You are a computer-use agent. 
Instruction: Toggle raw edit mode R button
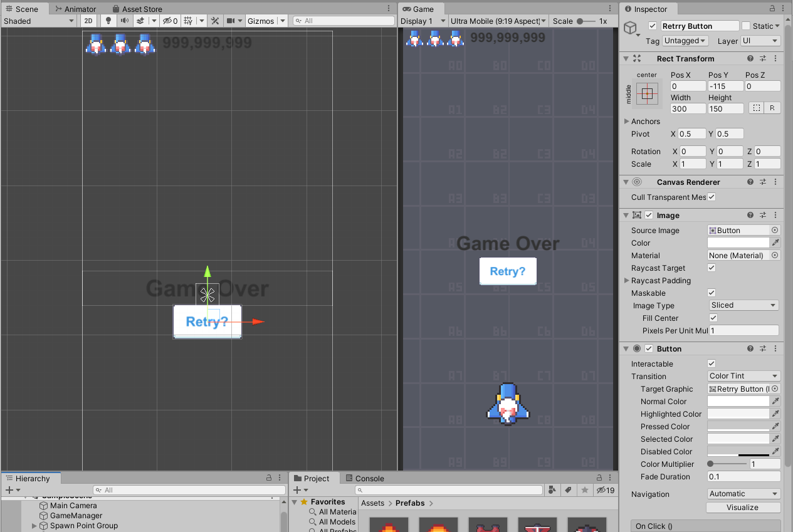[x=772, y=108]
